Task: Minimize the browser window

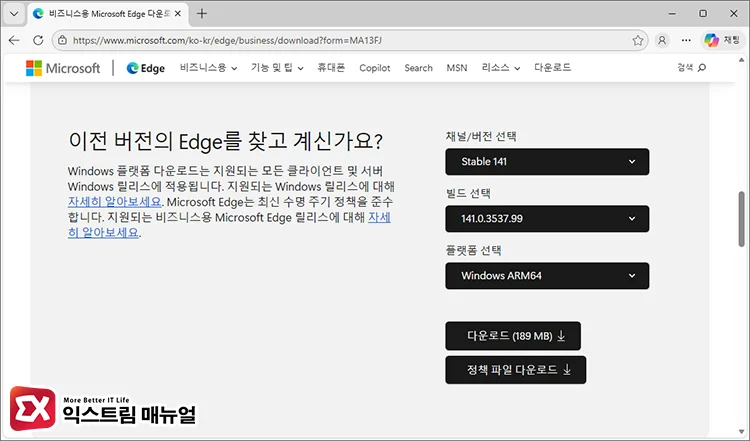Action: (x=672, y=13)
